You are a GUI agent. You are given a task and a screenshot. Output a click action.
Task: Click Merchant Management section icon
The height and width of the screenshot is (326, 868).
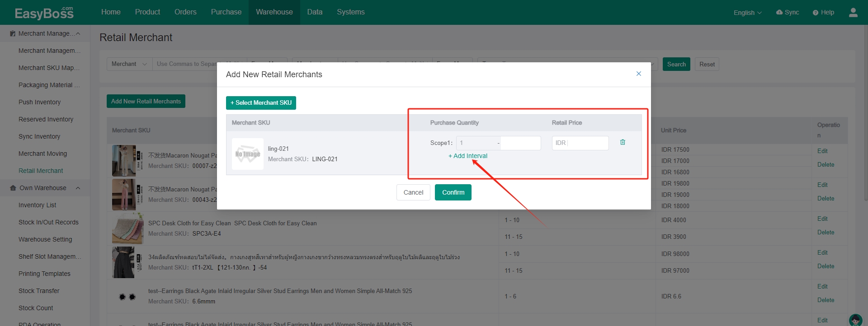13,33
